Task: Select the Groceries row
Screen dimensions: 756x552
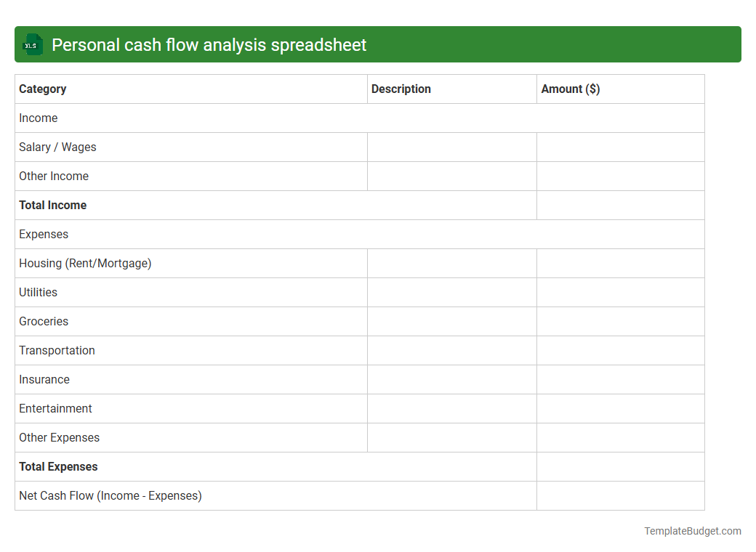Action: coord(44,321)
